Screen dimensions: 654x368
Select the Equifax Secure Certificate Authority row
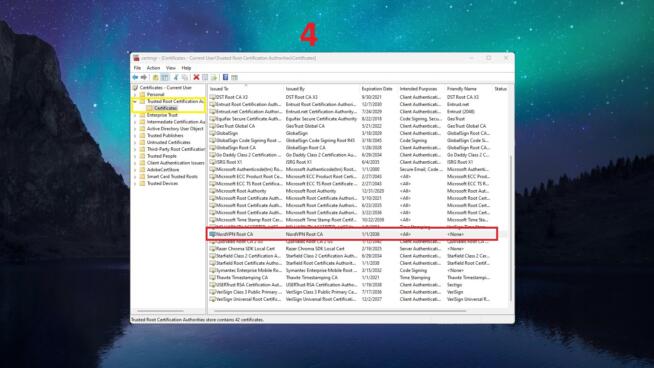pos(358,119)
